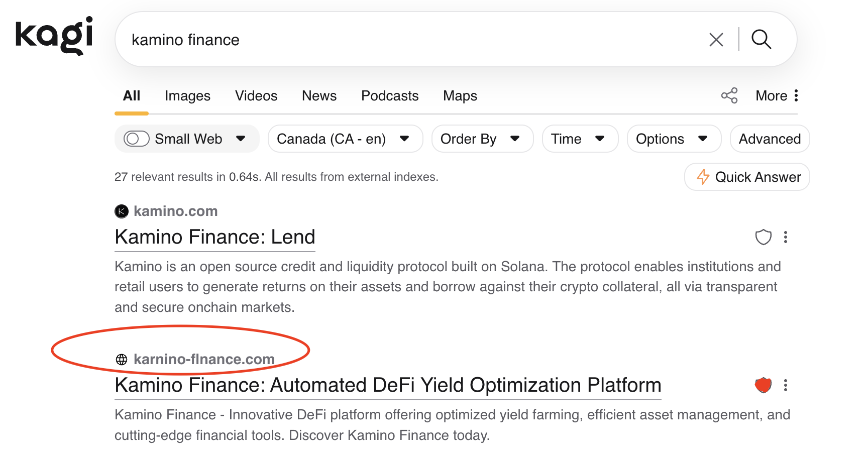This screenshot has width=868, height=457.
Task: Click the Quick Answer button
Action: [x=747, y=177]
